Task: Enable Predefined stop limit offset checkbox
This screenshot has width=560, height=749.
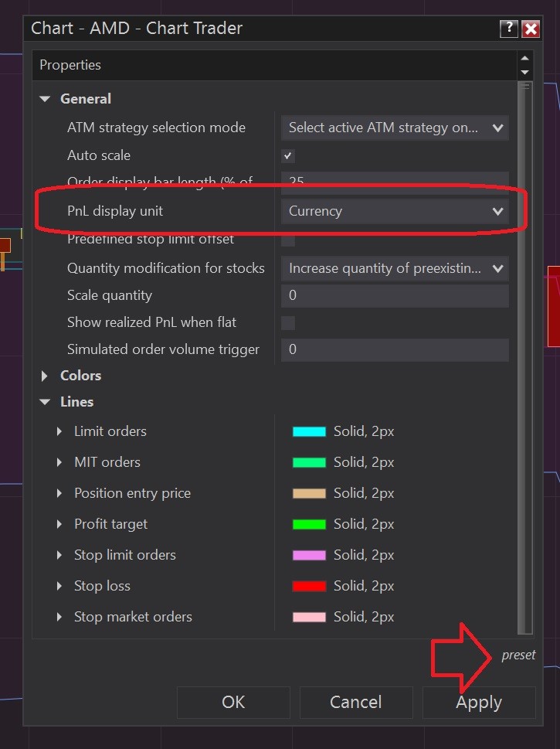Action: 288,240
